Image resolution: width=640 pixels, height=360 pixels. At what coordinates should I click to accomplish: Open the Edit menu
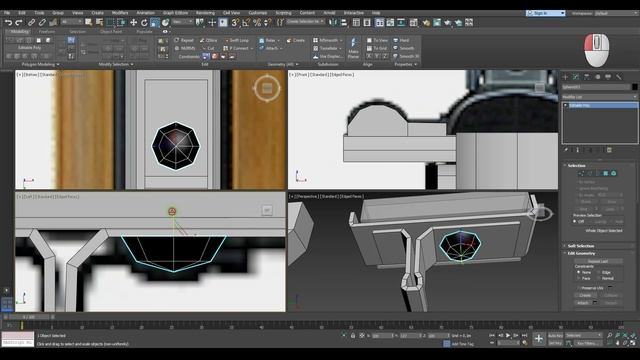tap(22, 13)
